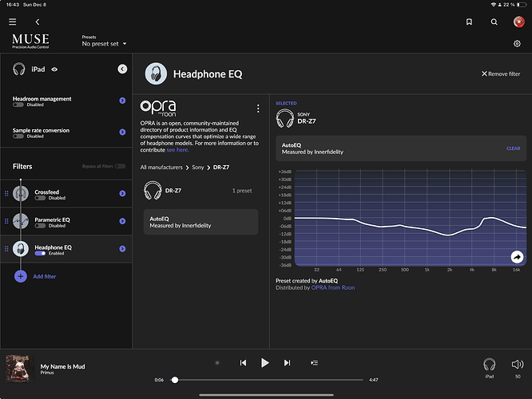The image size is (532, 399).
Task: Play the current track
Action: tap(265, 363)
